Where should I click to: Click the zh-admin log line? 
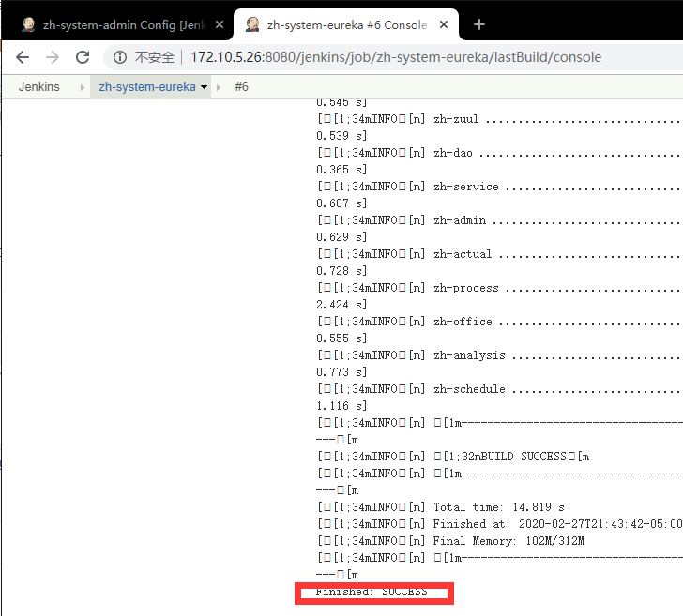500,220
